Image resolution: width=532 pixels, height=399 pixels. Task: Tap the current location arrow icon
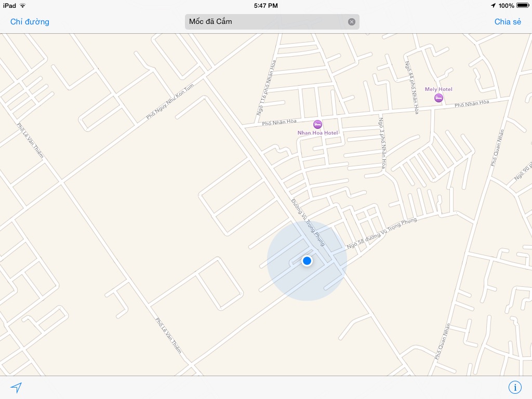[x=16, y=387]
